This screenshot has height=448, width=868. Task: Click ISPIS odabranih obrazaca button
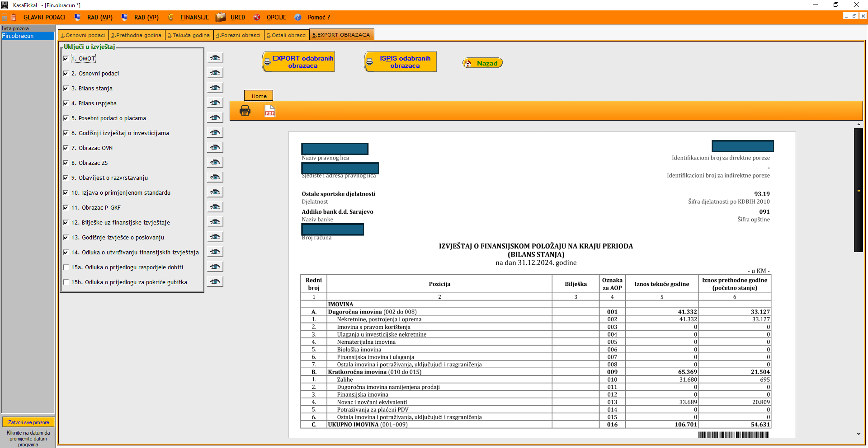tap(401, 62)
